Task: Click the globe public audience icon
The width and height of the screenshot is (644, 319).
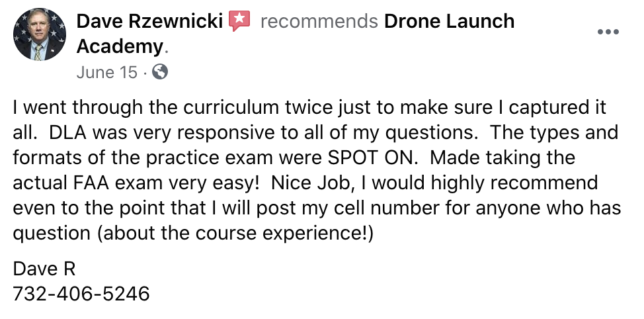Action: coord(160,72)
